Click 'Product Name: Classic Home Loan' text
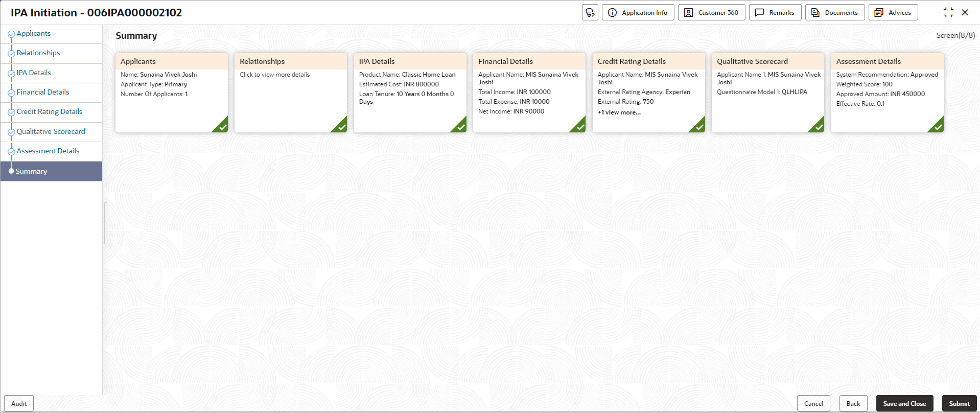 coord(407,75)
